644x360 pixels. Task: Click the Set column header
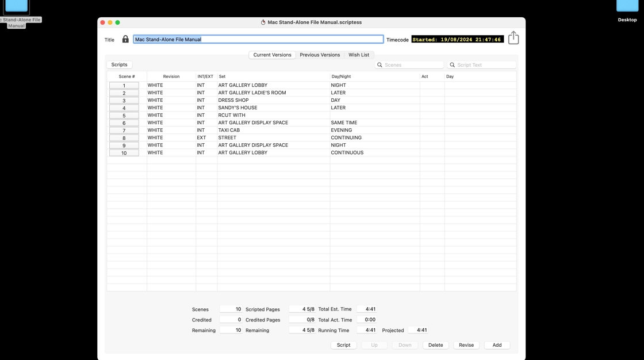point(274,76)
